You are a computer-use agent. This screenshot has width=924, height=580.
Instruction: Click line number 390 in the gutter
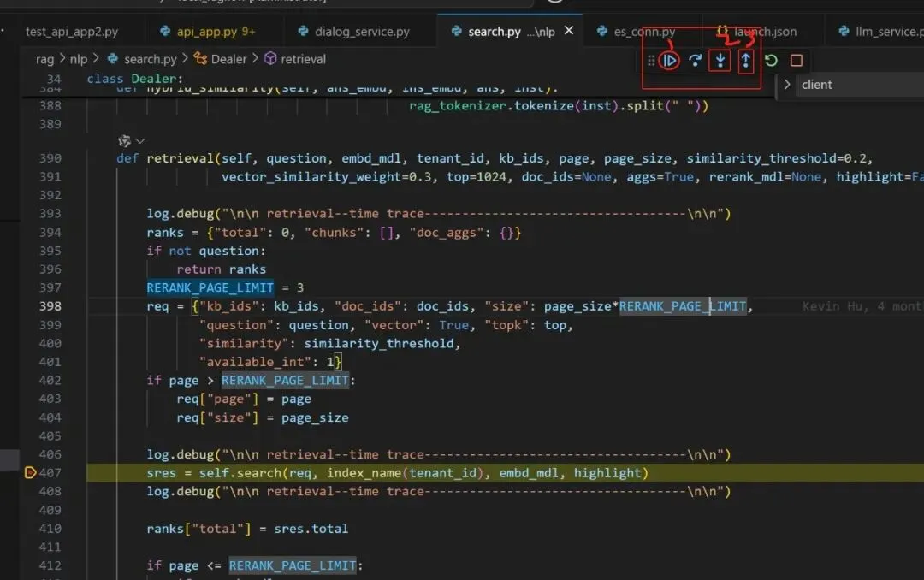coord(50,158)
